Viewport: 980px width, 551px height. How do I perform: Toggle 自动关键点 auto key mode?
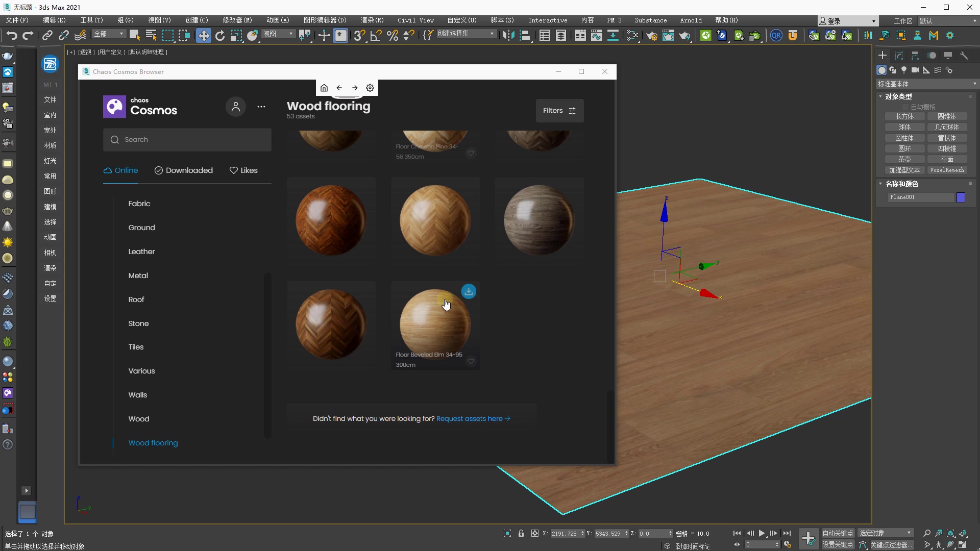pyautogui.click(x=838, y=533)
